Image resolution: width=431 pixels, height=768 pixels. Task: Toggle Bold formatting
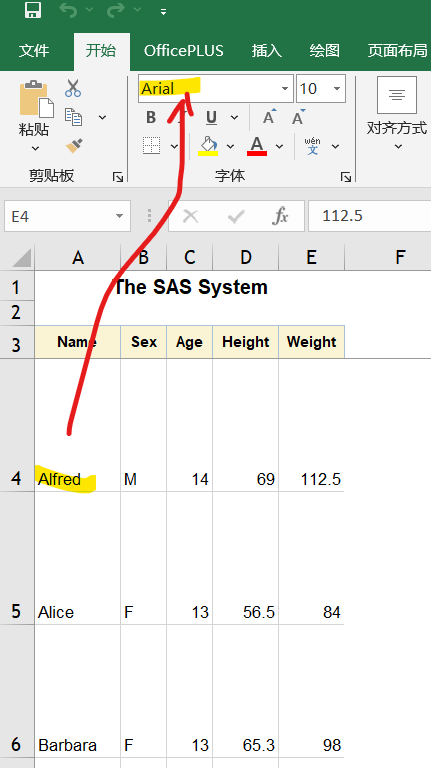coord(151,117)
